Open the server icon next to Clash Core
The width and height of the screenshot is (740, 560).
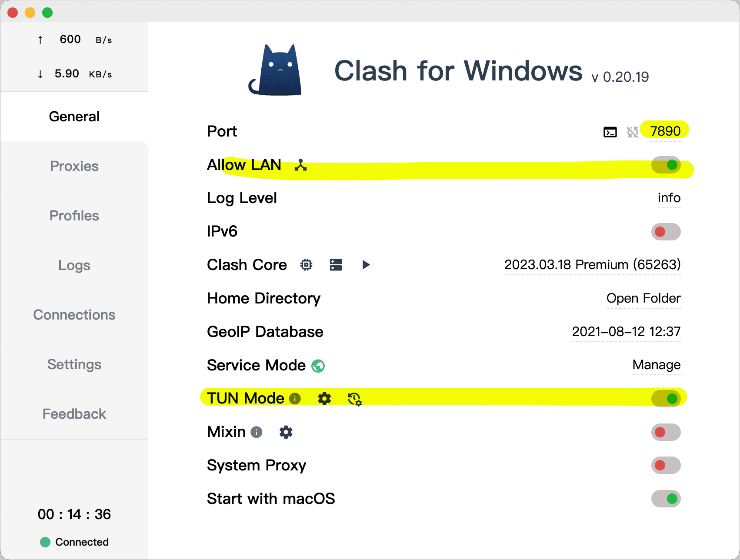click(x=336, y=265)
